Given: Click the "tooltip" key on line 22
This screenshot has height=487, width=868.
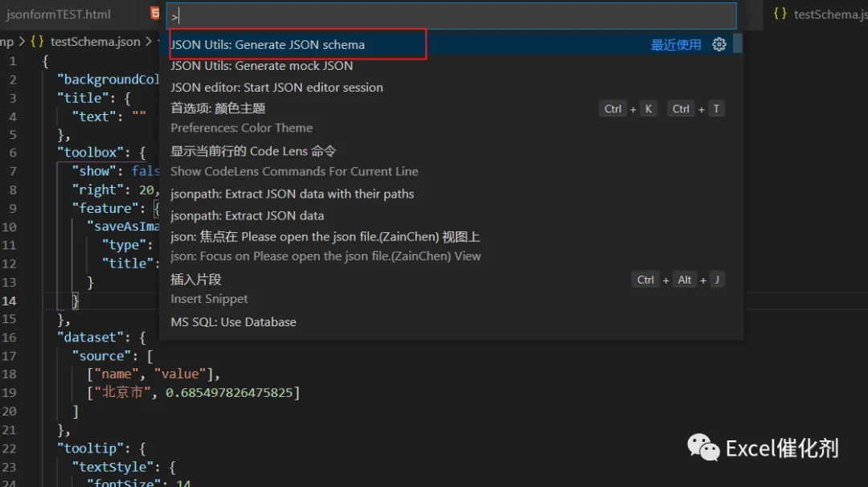Looking at the screenshot, I should pyautogui.click(x=90, y=448).
